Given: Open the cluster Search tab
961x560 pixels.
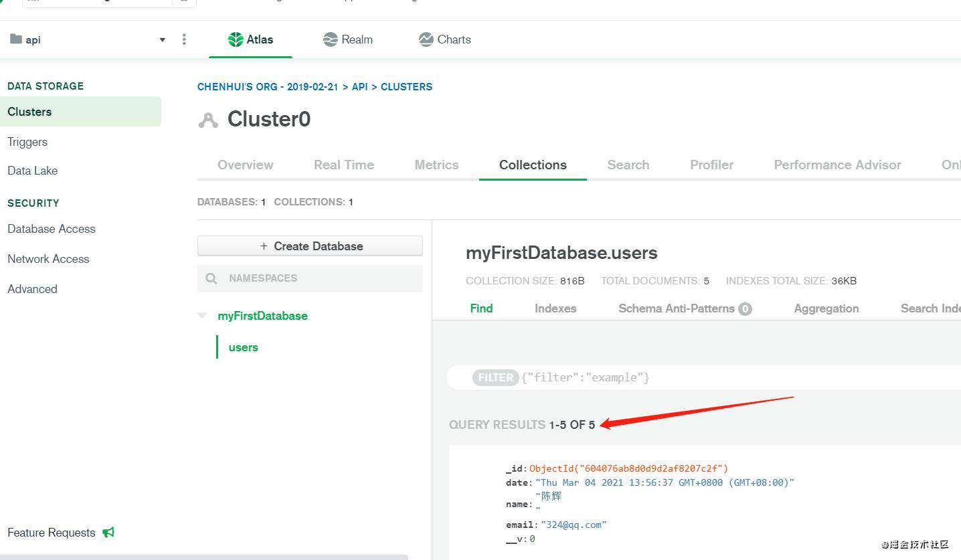Looking at the screenshot, I should [x=628, y=165].
